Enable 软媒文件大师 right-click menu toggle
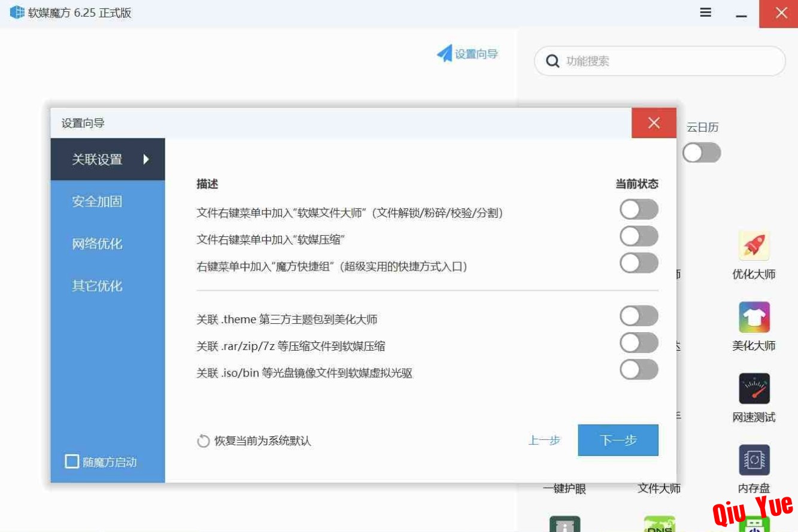798x532 pixels. click(639, 209)
